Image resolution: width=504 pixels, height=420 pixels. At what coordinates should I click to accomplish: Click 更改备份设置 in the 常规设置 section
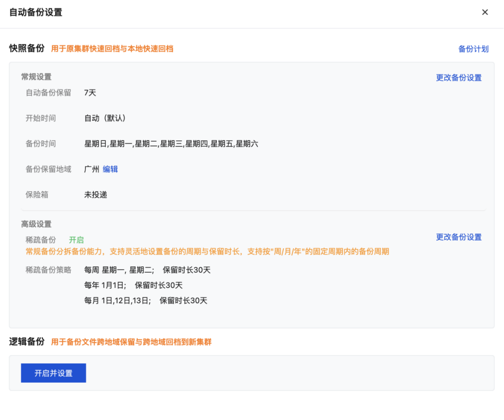pos(459,78)
